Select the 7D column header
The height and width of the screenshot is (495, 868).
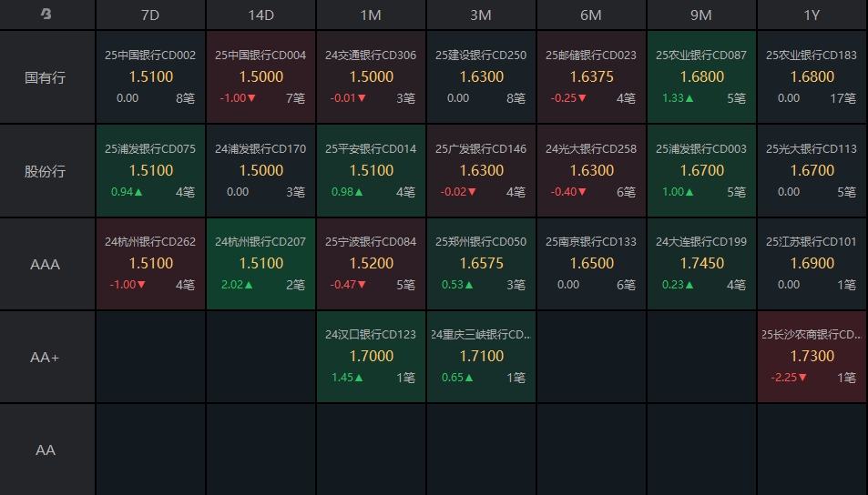150,15
